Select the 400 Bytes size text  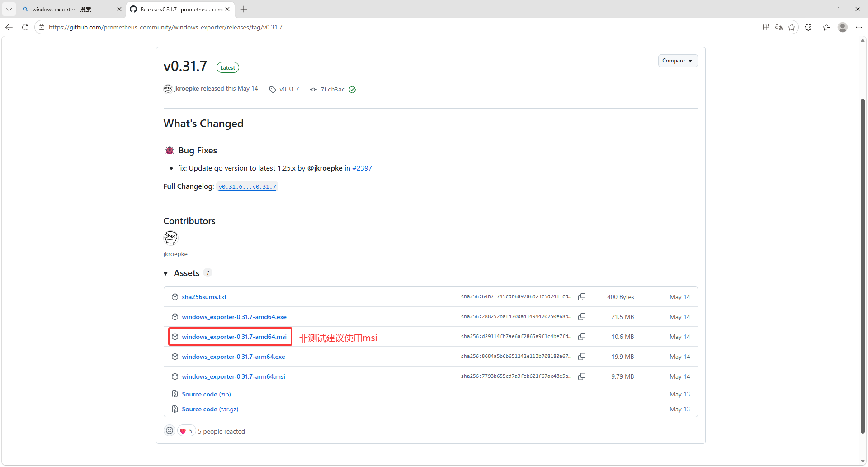tap(620, 297)
